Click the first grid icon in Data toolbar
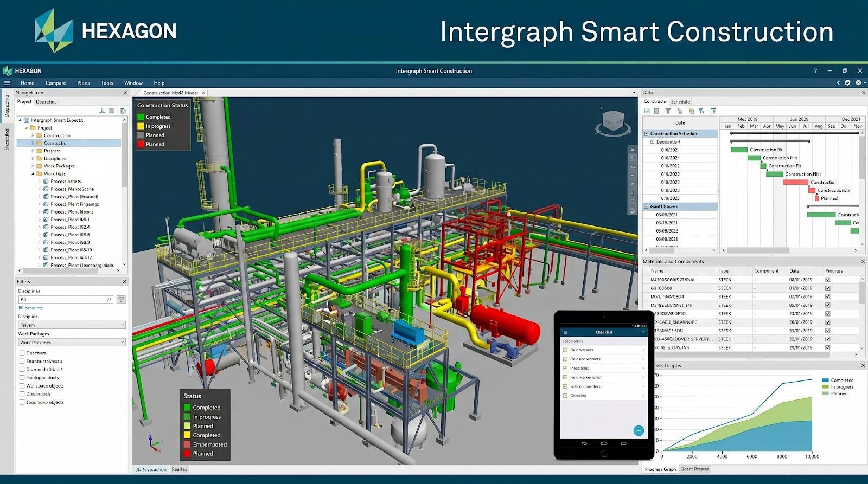868x484 pixels. tap(647, 111)
